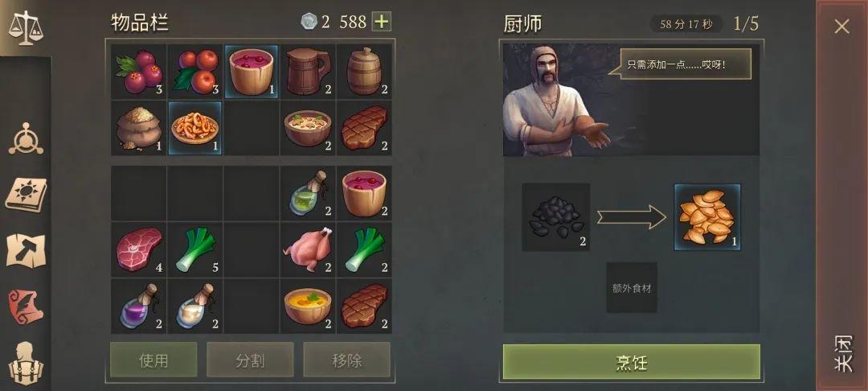Image resolution: width=868 pixels, height=391 pixels.
Task: Click the 分割 split button
Action: [250, 360]
